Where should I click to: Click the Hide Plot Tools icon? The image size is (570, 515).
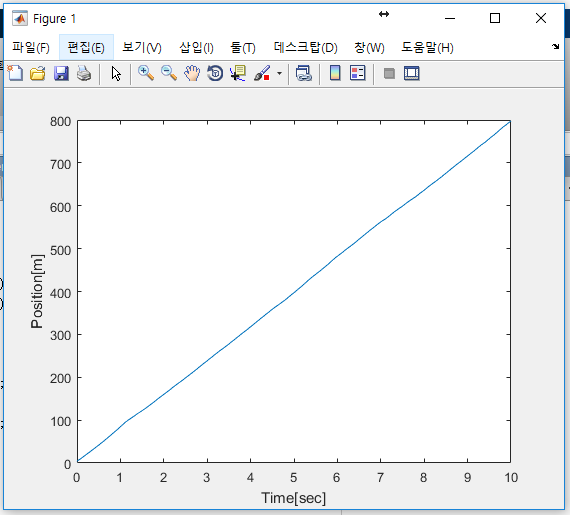(x=389, y=73)
